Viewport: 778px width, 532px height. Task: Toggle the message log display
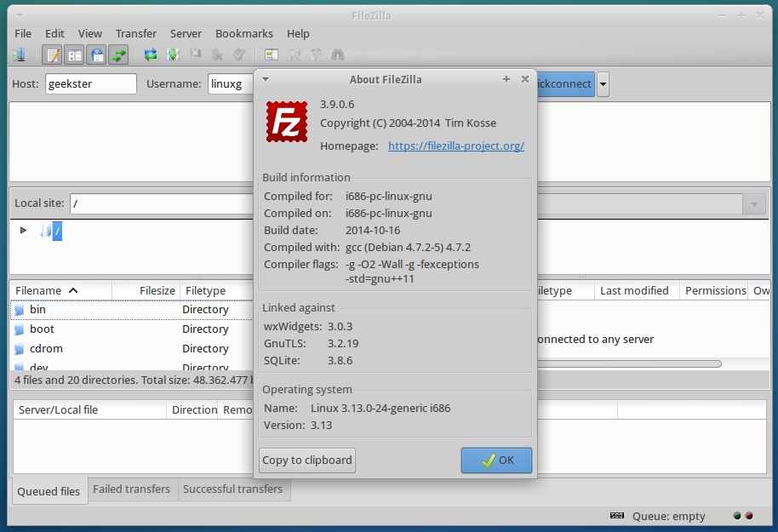[52, 54]
